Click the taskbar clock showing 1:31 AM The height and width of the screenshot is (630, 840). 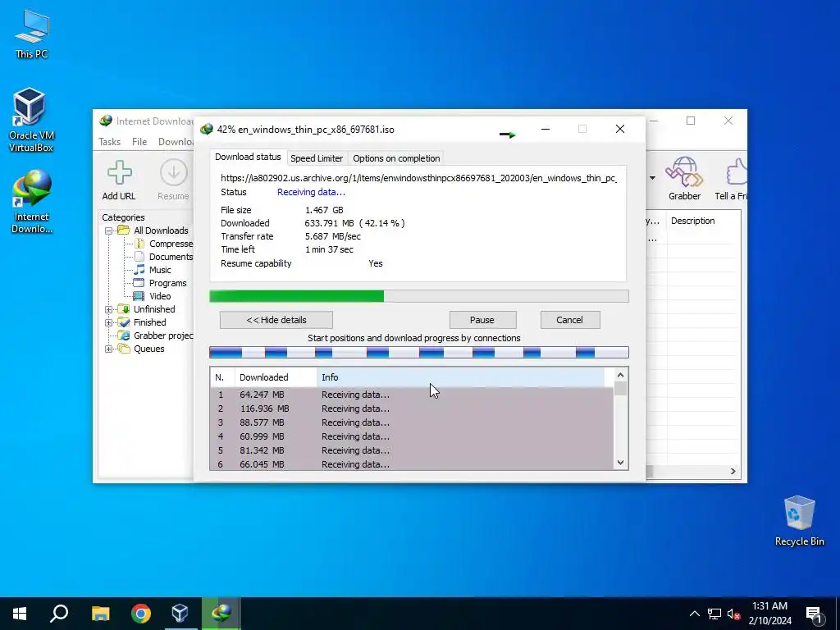769,614
